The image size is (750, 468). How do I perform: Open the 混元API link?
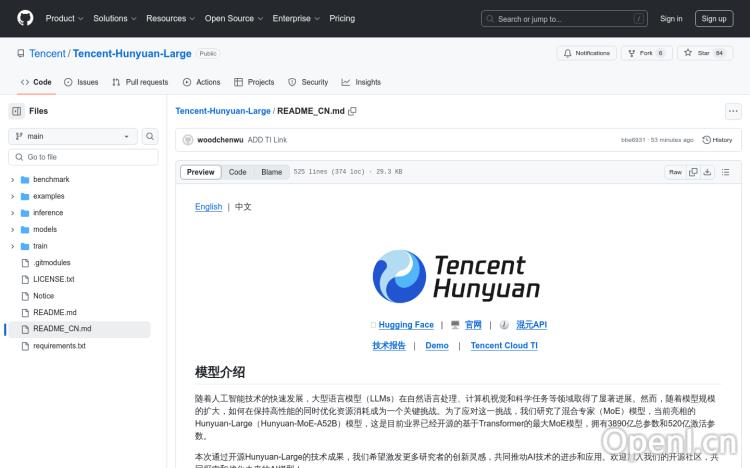tap(531, 324)
